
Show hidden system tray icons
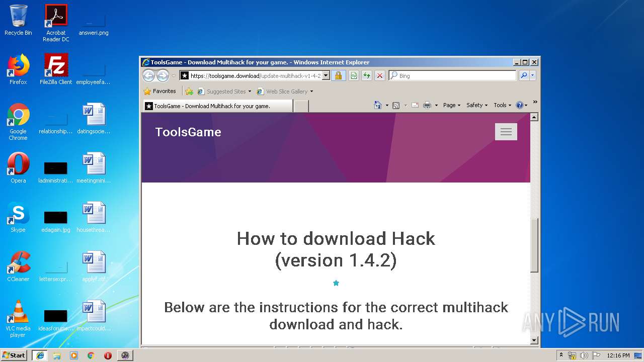(x=561, y=355)
